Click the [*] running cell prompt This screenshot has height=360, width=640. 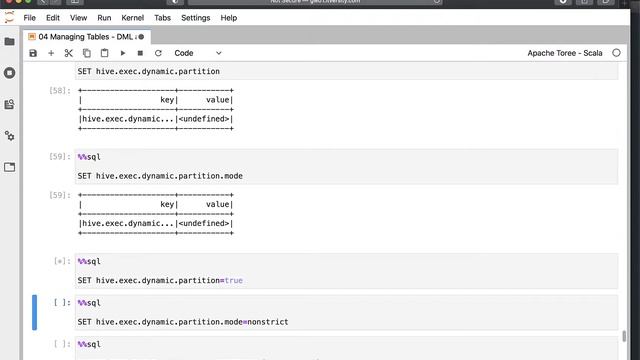[x=62, y=261]
